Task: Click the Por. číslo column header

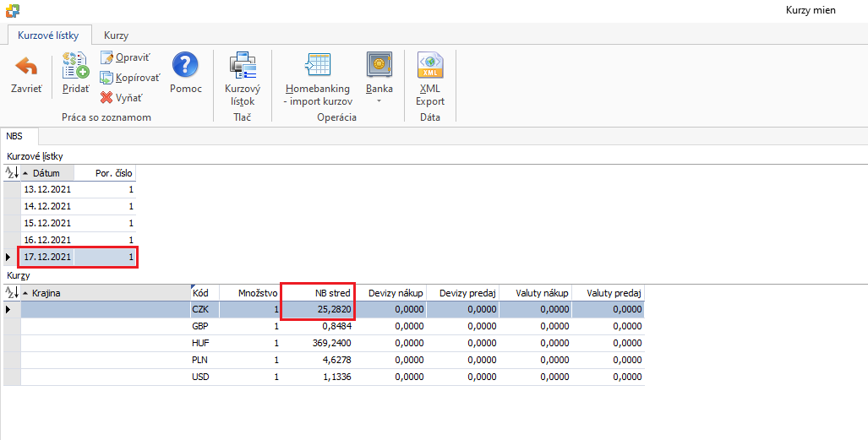Action: tap(105, 172)
